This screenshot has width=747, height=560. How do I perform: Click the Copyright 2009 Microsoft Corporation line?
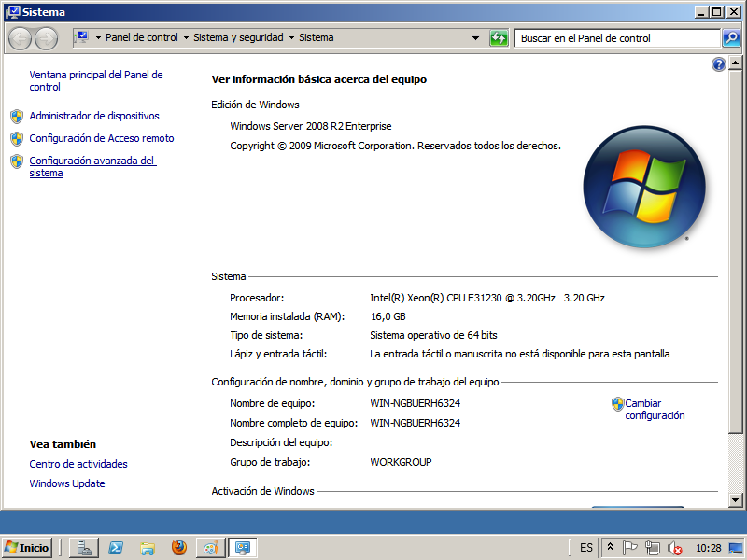(x=395, y=146)
